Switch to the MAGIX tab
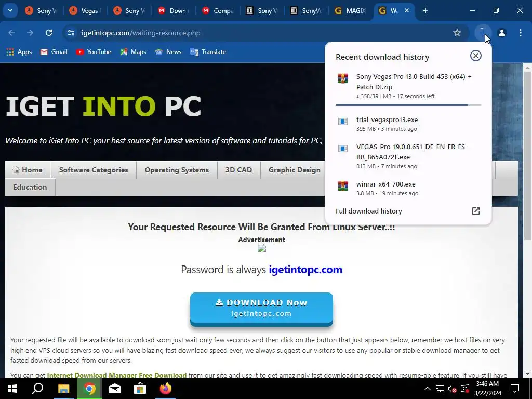Image resolution: width=532 pixels, height=399 pixels. (350, 10)
